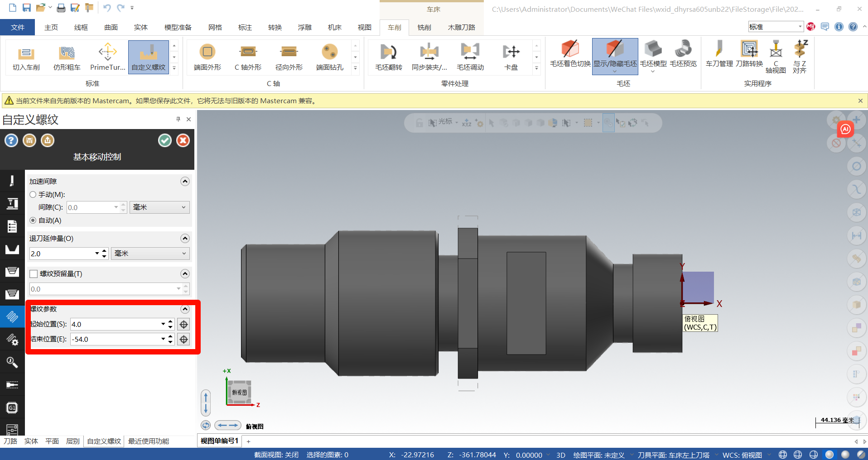
Task: Switch to the 刀路 bottom panel tab
Action: click(10, 441)
